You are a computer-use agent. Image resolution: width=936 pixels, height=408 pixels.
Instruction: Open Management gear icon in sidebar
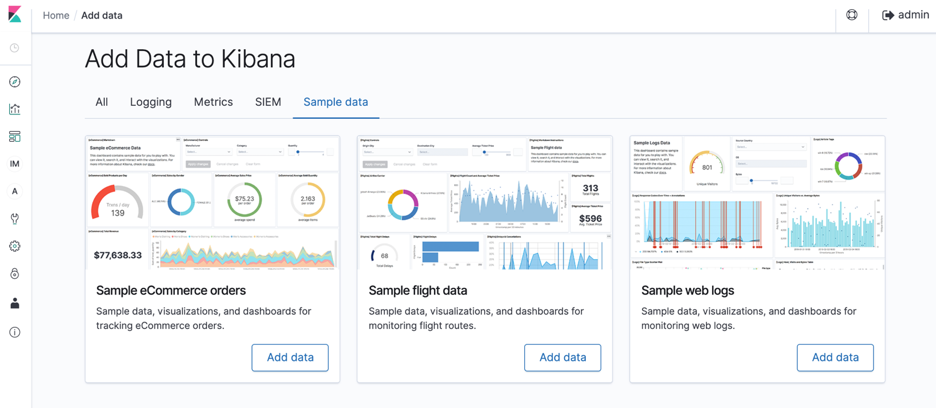pyautogui.click(x=15, y=246)
